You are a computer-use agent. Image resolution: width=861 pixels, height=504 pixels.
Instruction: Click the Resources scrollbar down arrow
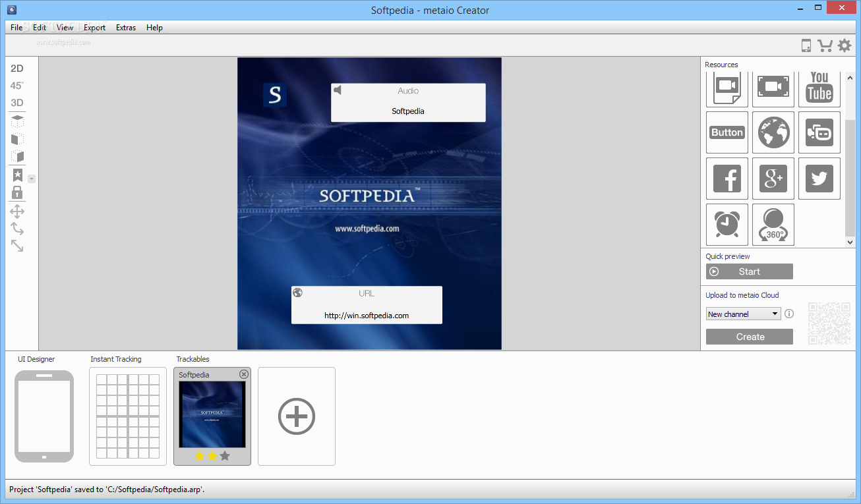tap(850, 242)
